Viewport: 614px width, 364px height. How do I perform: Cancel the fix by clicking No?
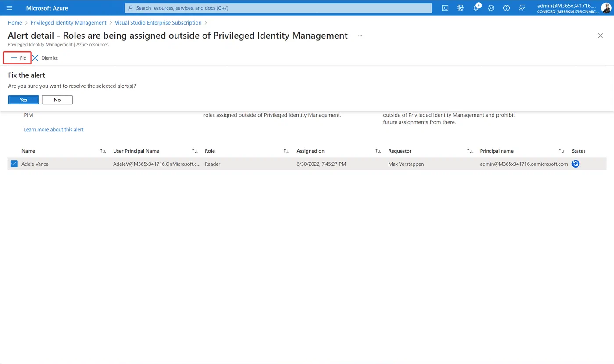(57, 100)
